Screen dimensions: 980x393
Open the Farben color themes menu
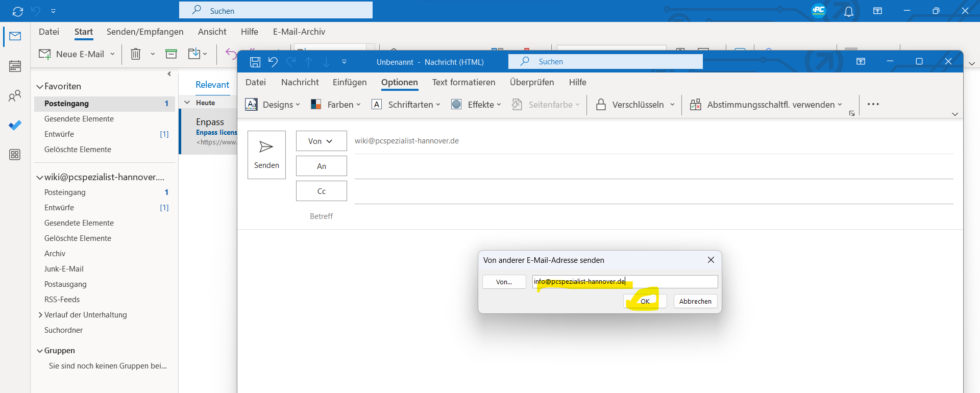(x=336, y=105)
